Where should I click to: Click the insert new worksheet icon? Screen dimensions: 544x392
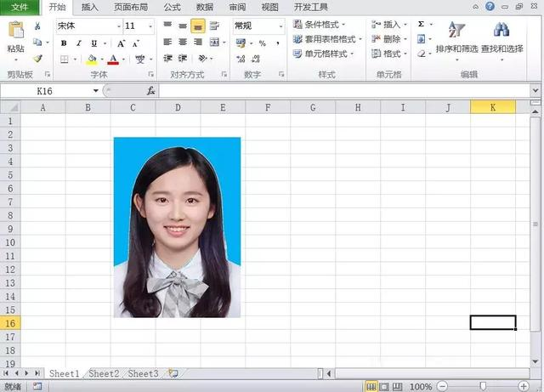(173, 373)
